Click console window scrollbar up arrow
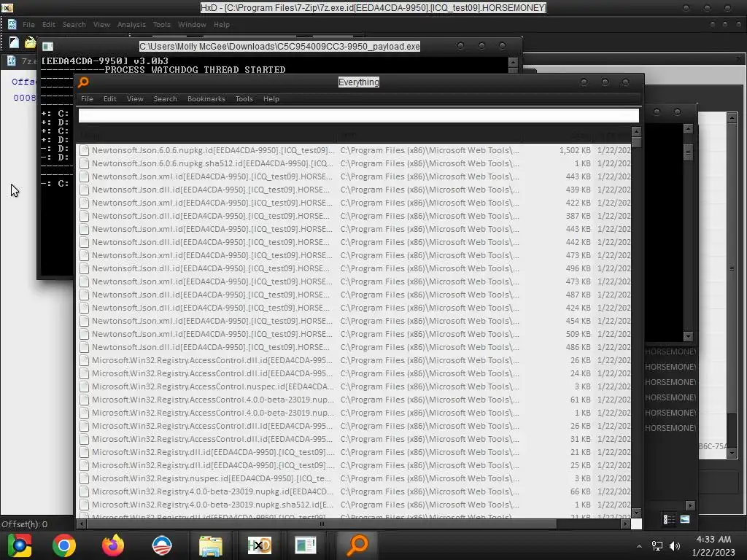Viewport: 747px width, 560px height. point(513,62)
